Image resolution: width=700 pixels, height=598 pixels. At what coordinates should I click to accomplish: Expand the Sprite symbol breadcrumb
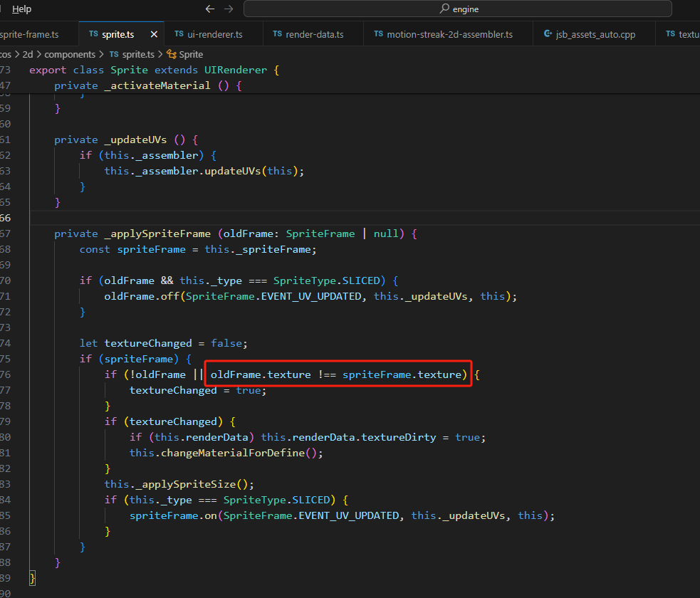pos(191,54)
